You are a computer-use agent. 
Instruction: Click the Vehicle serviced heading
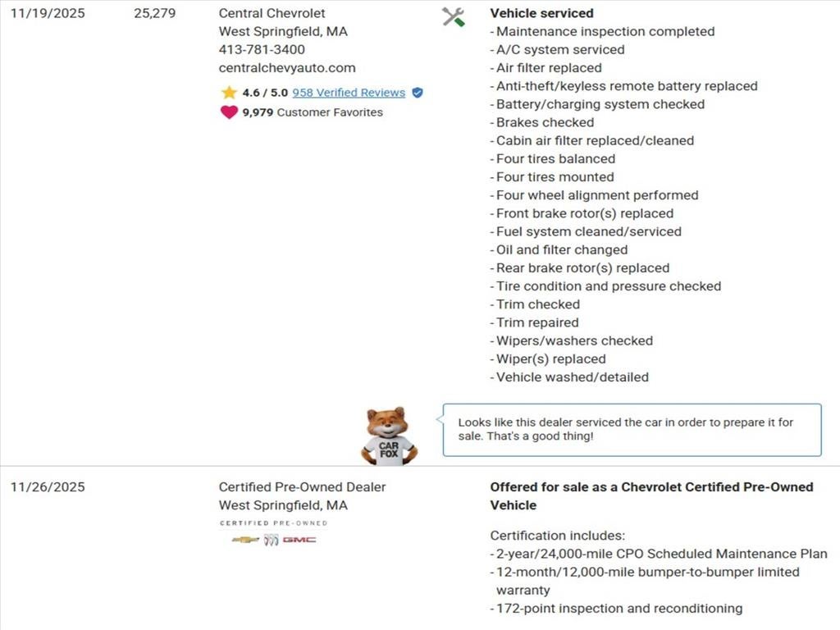(x=541, y=13)
